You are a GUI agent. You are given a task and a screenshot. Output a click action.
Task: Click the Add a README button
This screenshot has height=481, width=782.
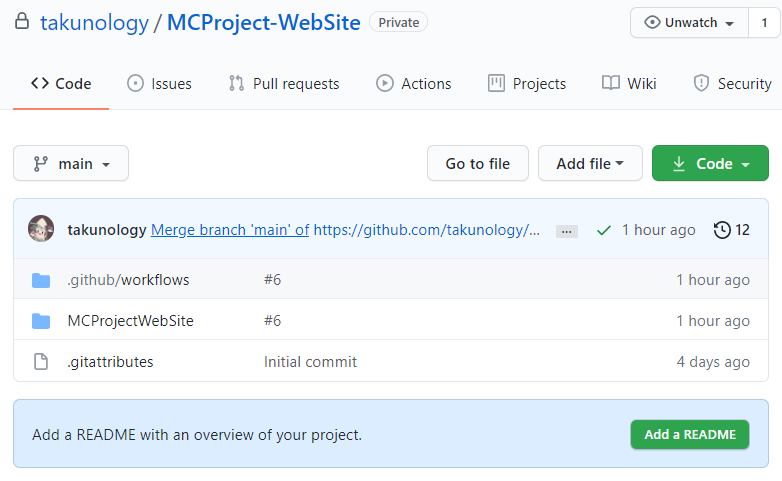(690, 435)
